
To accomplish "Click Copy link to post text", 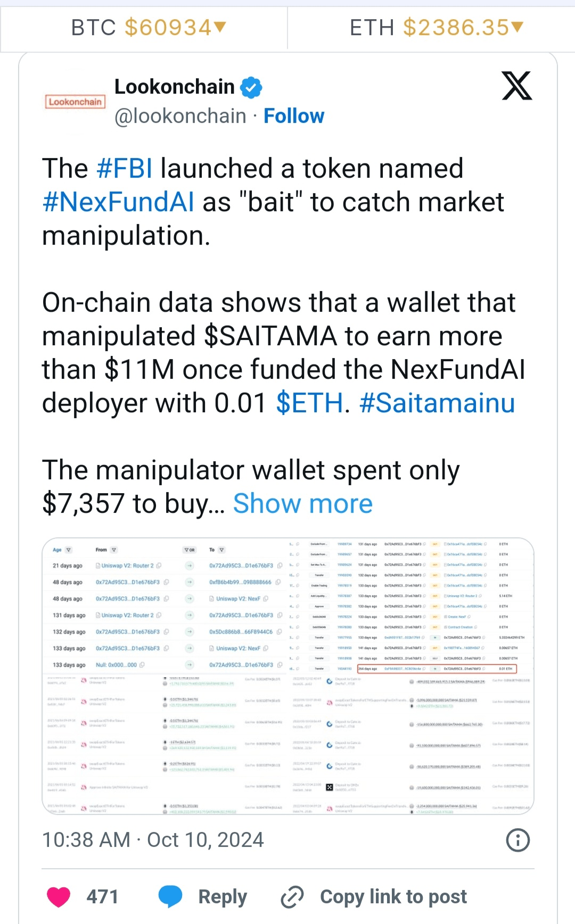I will [393, 897].
